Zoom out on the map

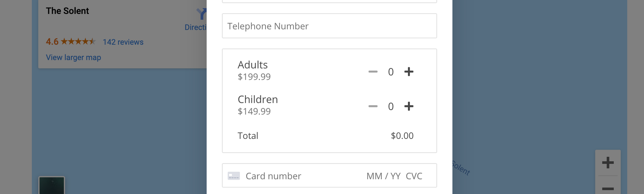click(x=608, y=188)
